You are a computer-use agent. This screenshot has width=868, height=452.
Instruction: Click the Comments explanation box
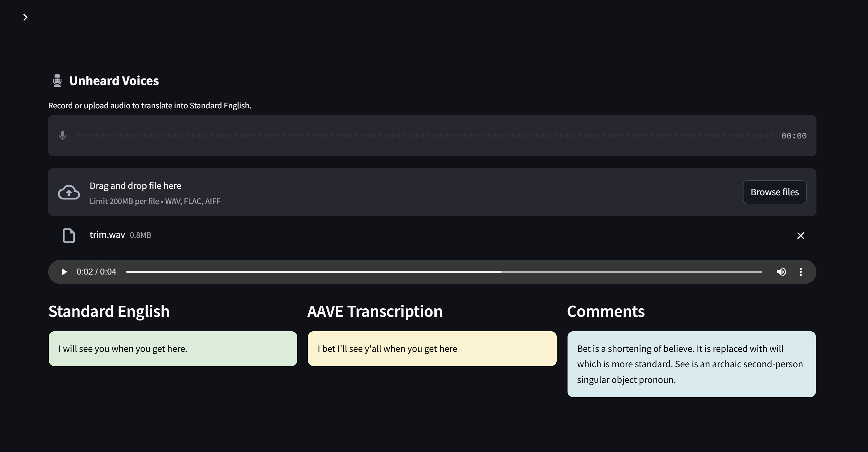691,364
